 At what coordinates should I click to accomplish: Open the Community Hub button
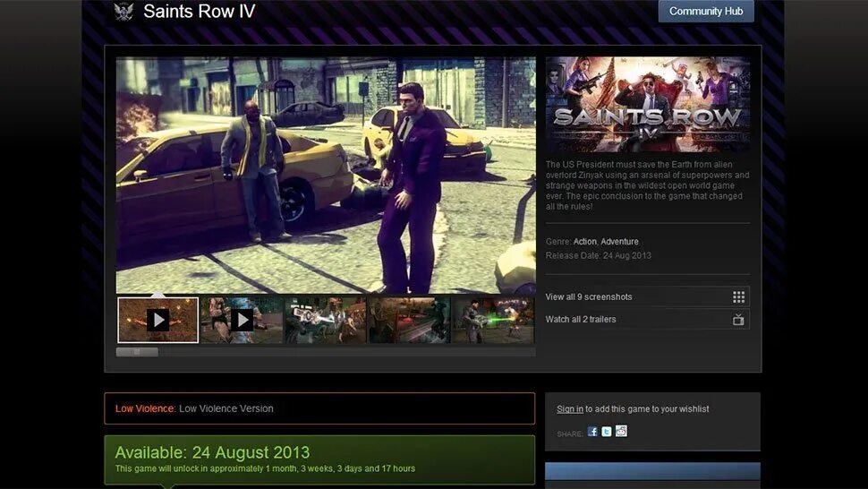point(706,11)
